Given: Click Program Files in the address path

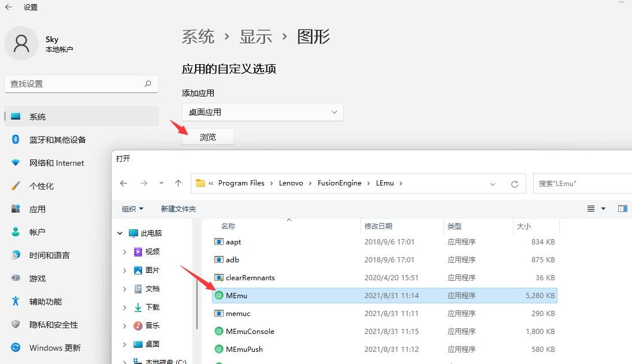Looking at the screenshot, I should tap(241, 183).
